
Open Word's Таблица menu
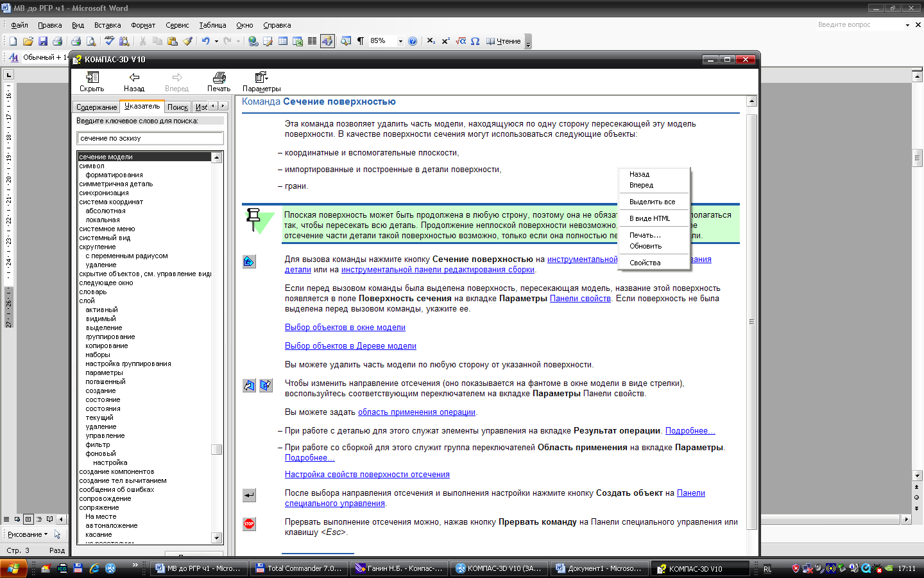click(212, 25)
